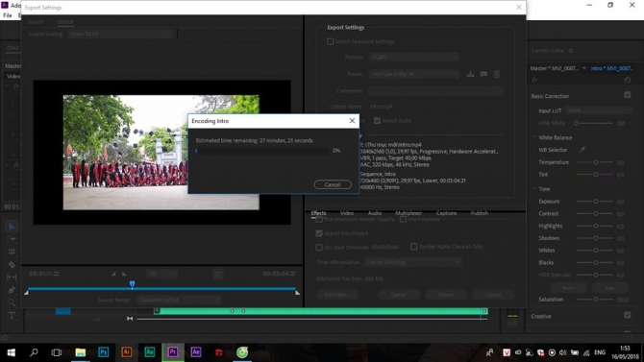Viewport: 644px width, 362px height.
Task: Switch to the Source tab
Action: pos(36,22)
